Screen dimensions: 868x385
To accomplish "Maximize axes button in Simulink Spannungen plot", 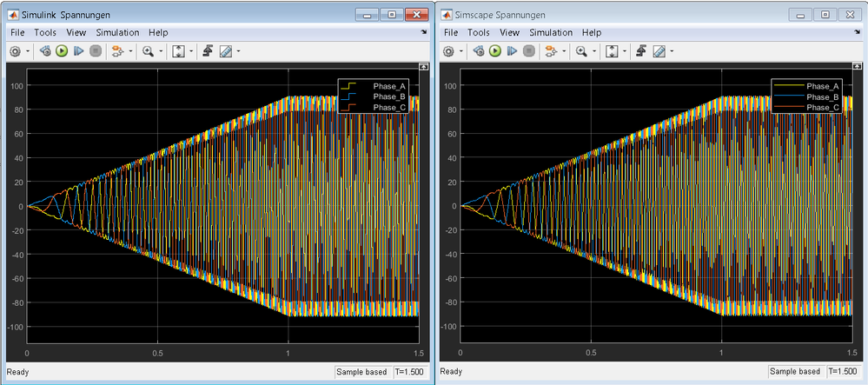I will (x=424, y=66).
